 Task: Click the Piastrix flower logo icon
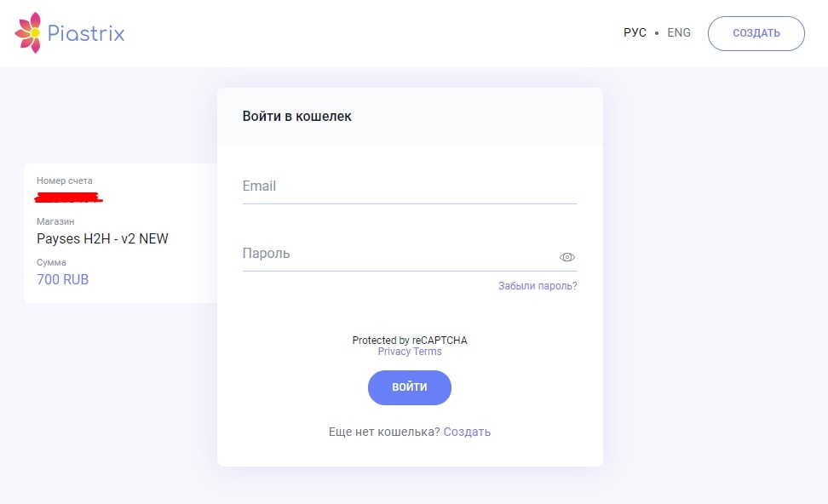(x=28, y=33)
